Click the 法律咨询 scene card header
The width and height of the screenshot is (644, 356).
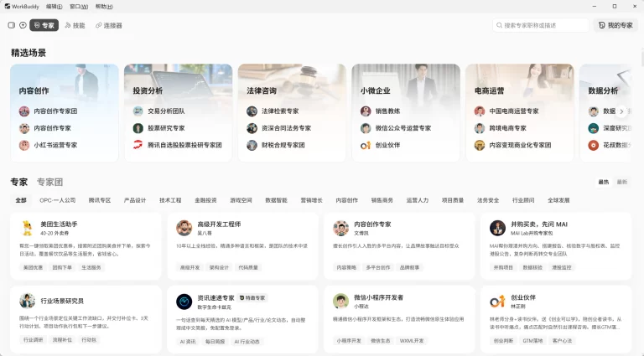coord(262,90)
